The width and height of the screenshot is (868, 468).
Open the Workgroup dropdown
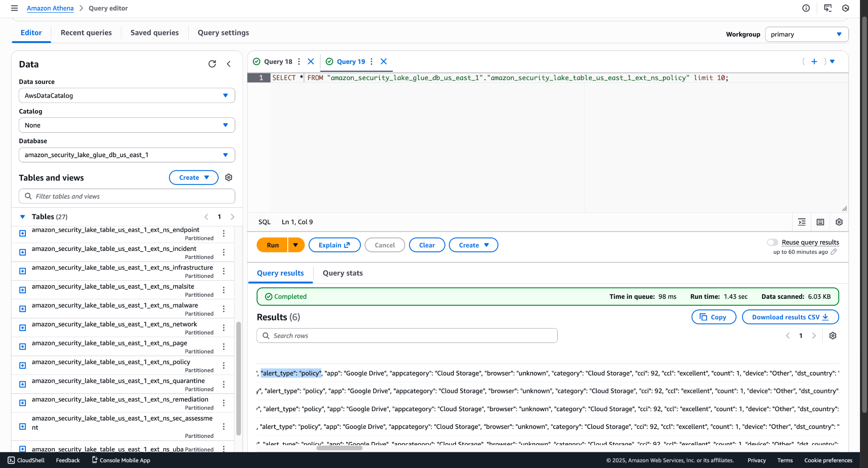[x=807, y=34]
